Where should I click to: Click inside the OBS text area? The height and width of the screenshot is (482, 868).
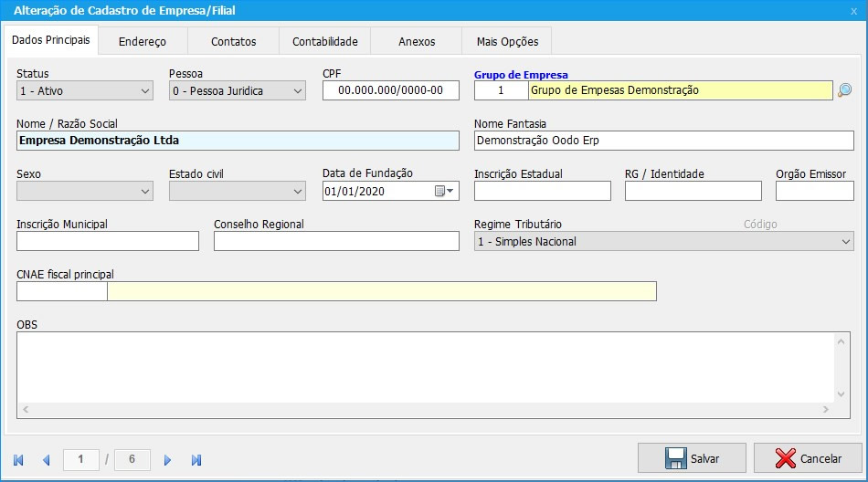pos(425,368)
